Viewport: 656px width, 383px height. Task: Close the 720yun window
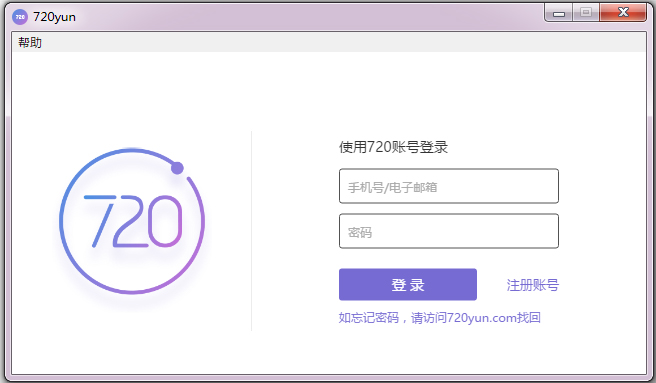(x=623, y=13)
